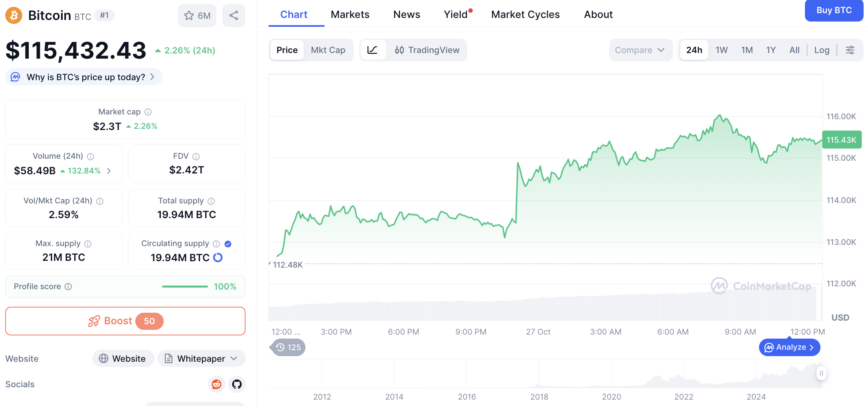The image size is (868, 406).
Task: Add Bitcoin to watchlist via star icon
Action: pos(189,16)
